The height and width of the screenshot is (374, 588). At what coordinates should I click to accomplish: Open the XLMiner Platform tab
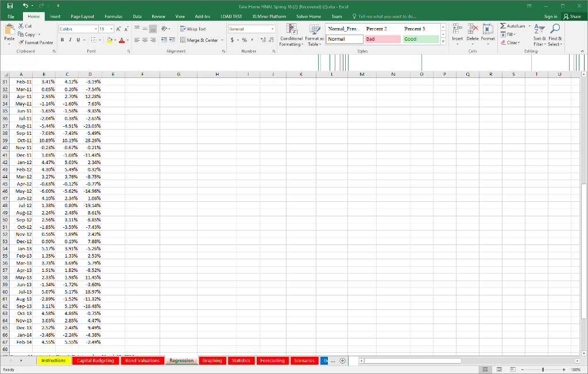coord(269,17)
